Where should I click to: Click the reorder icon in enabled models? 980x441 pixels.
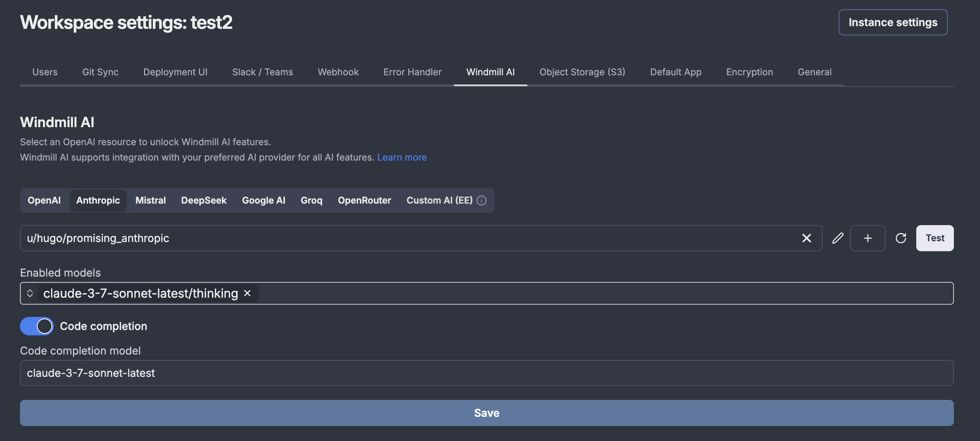pos(30,293)
